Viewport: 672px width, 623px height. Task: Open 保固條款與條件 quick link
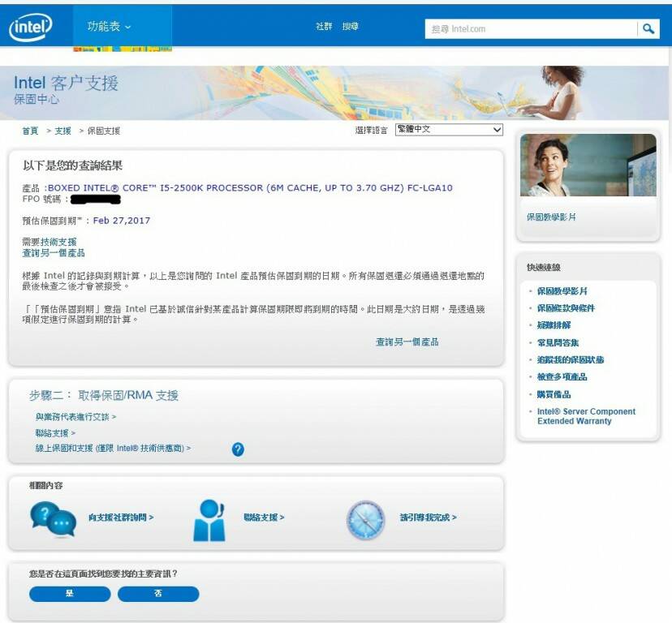pyautogui.click(x=566, y=308)
